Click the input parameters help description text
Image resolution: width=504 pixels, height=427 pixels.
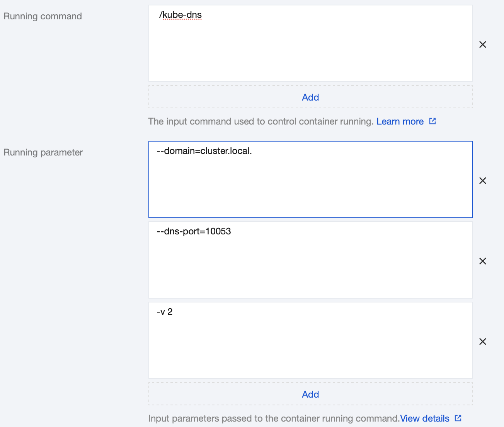click(274, 418)
